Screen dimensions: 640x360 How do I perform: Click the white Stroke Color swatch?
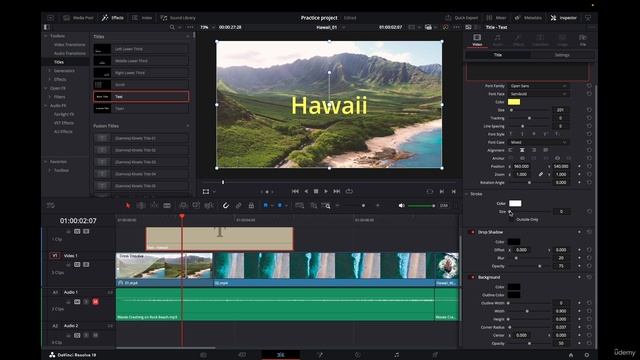515,203
